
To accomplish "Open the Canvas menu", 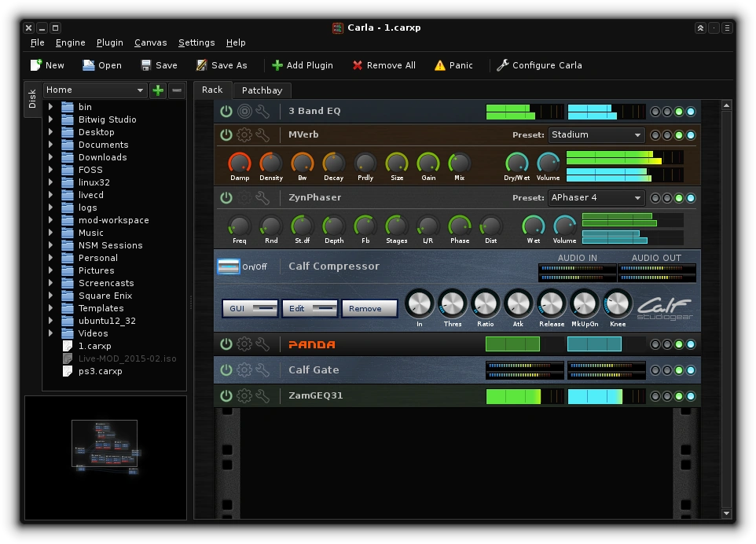I will pyautogui.click(x=150, y=42).
